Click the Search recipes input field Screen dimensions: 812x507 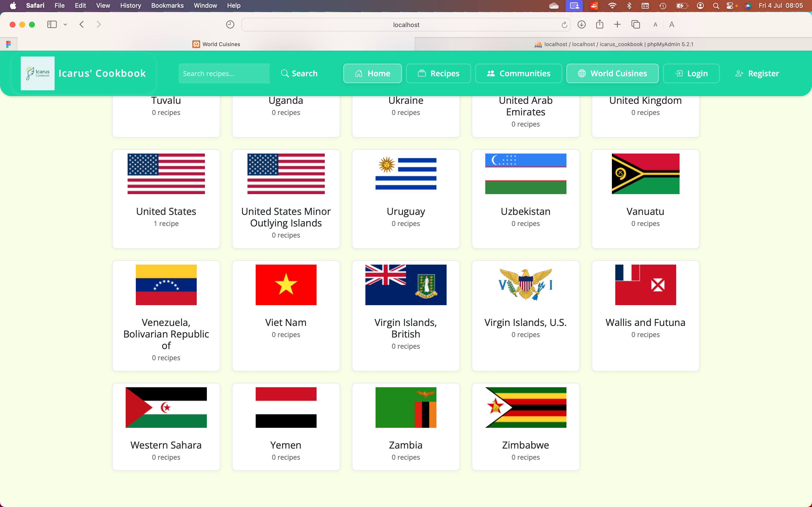coord(224,73)
